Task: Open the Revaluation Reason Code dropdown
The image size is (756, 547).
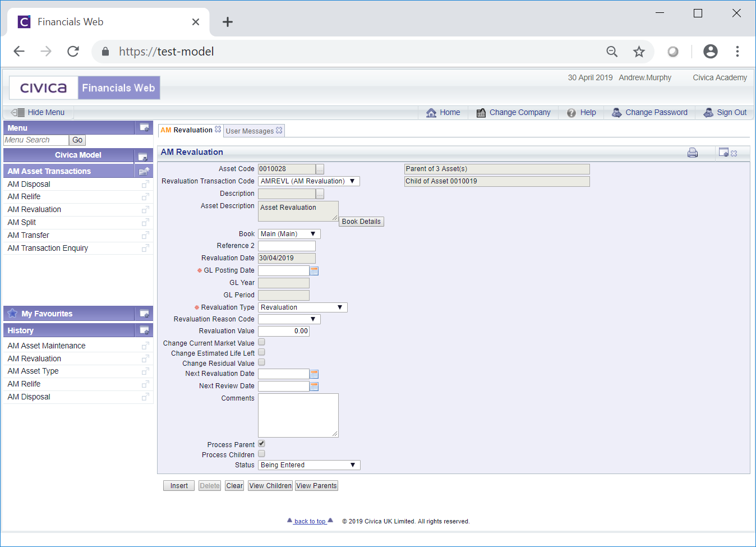Action: click(289, 319)
